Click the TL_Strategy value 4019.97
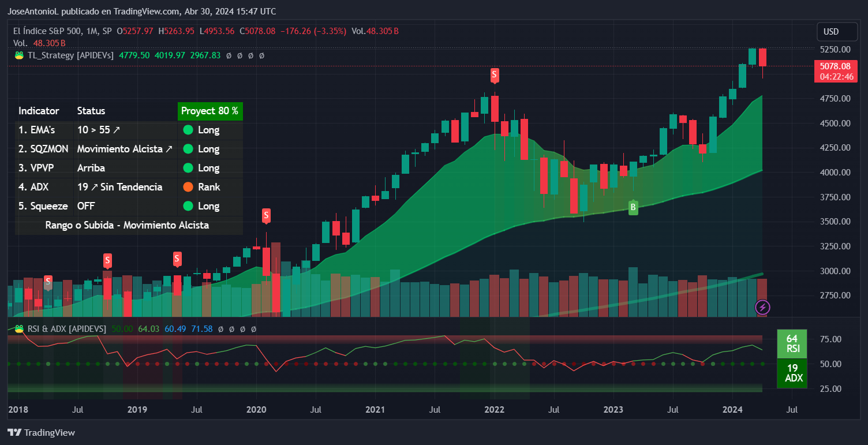868x445 pixels. (170, 55)
